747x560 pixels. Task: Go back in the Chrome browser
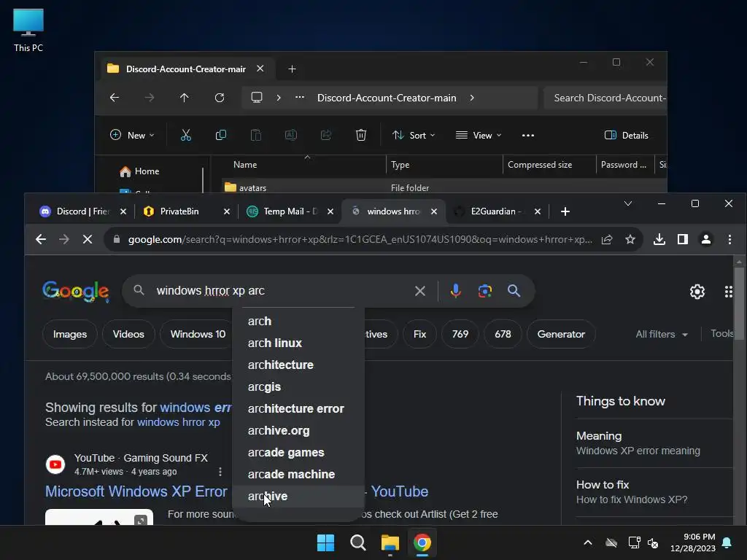pos(41,239)
